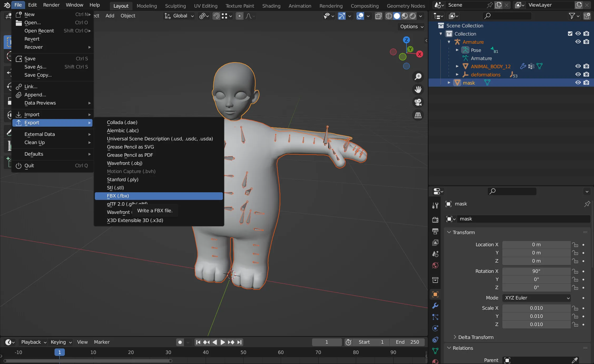Expand mask object in outliner

(449, 83)
